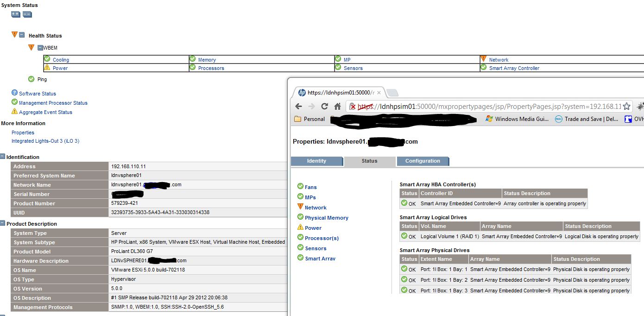Open Sensors in the popup status list

tap(316, 248)
